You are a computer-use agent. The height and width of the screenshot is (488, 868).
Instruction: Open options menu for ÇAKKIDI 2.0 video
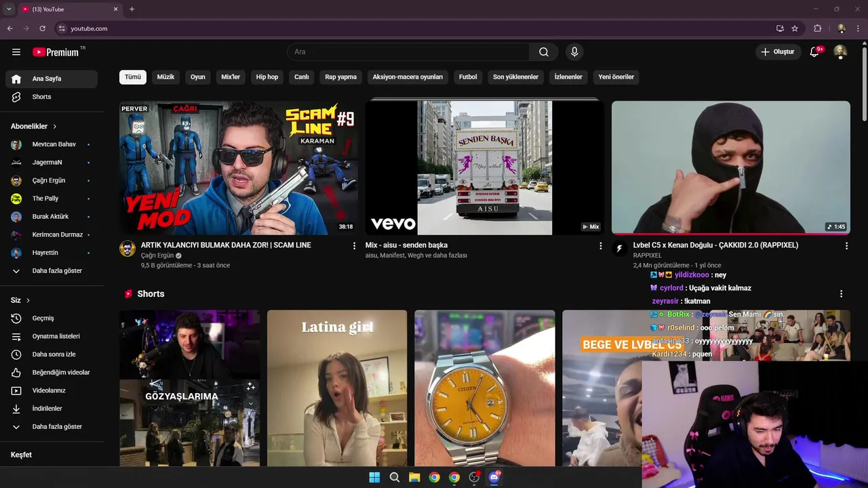pyautogui.click(x=846, y=246)
